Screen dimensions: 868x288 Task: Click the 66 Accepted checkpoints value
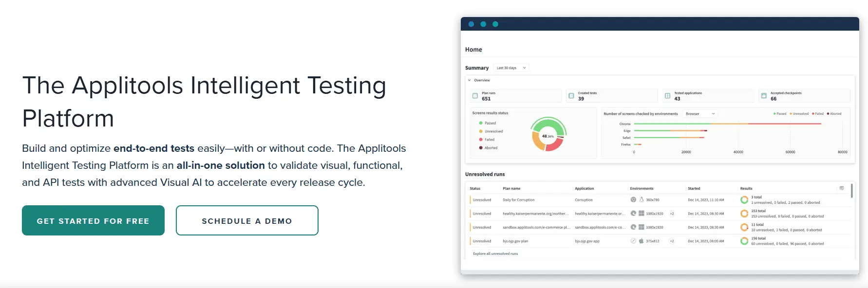point(774,99)
